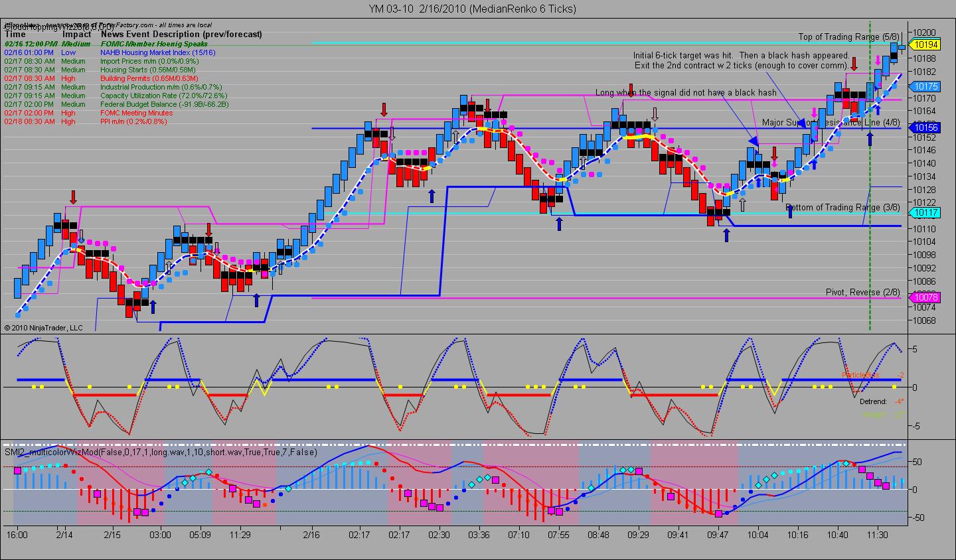Click the 10:40 time axis label
The width and height of the screenshot is (956, 560).
(837, 535)
